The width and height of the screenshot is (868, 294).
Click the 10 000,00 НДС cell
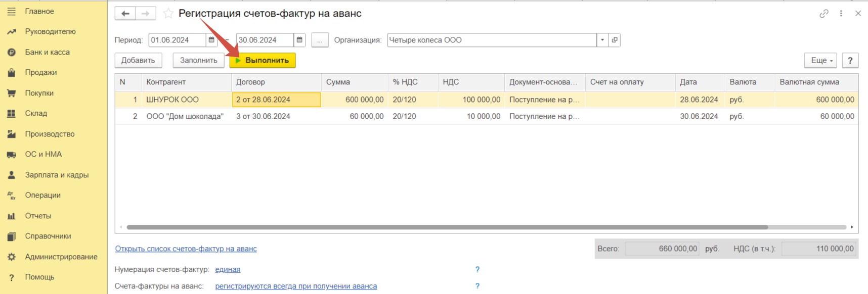click(x=471, y=116)
